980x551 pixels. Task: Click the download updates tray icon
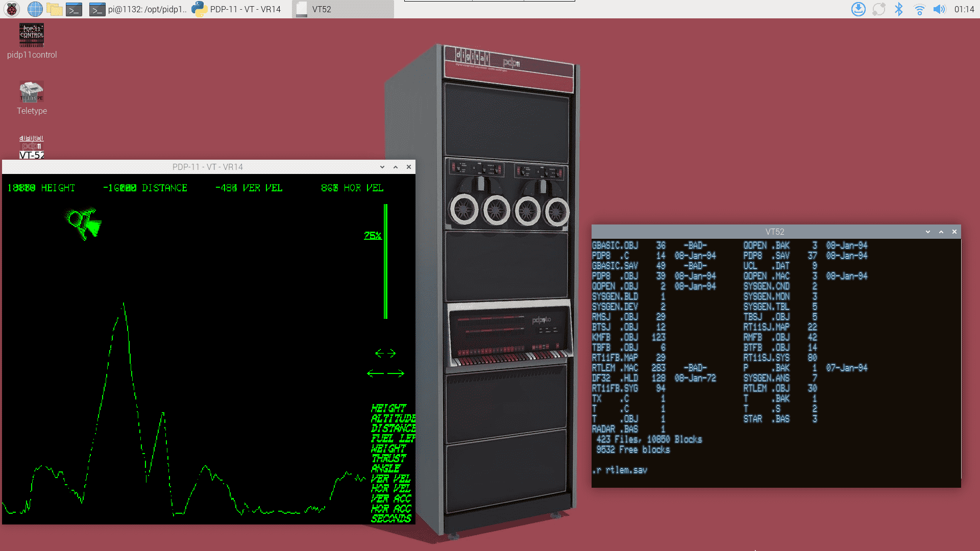pyautogui.click(x=859, y=9)
